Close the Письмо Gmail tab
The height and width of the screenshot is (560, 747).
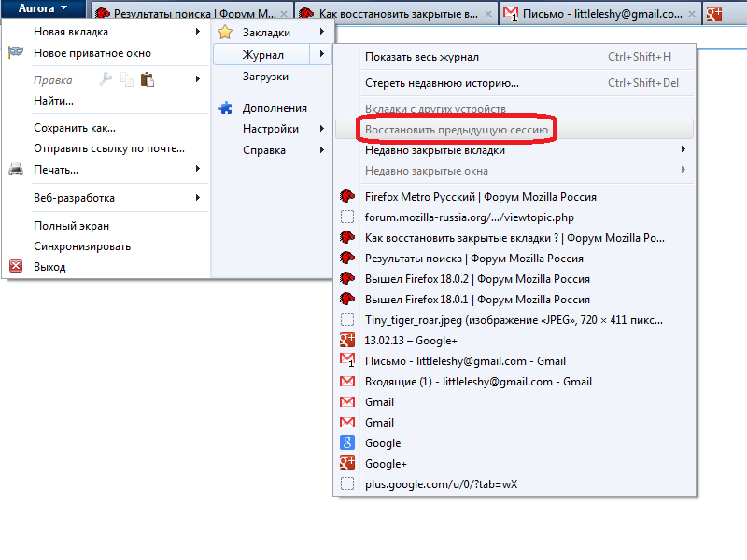pyautogui.click(x=692, y=14)
